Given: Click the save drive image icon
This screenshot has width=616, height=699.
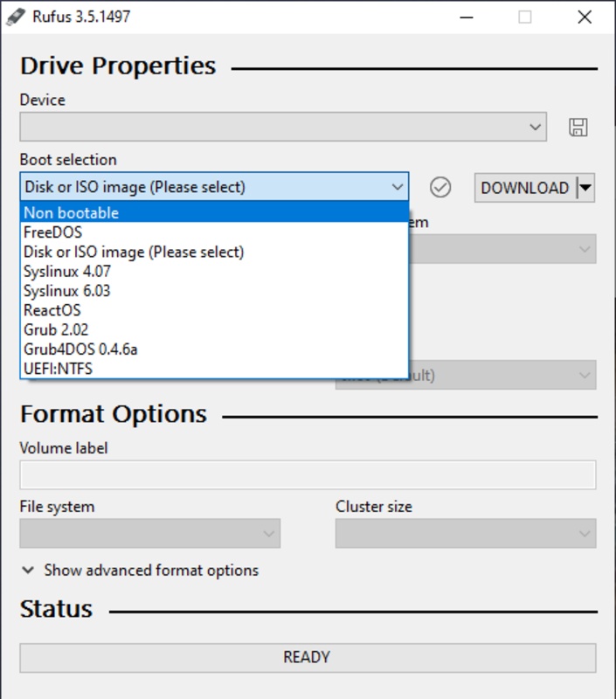Looking at the screenshot, I should [x=578, y=128].
